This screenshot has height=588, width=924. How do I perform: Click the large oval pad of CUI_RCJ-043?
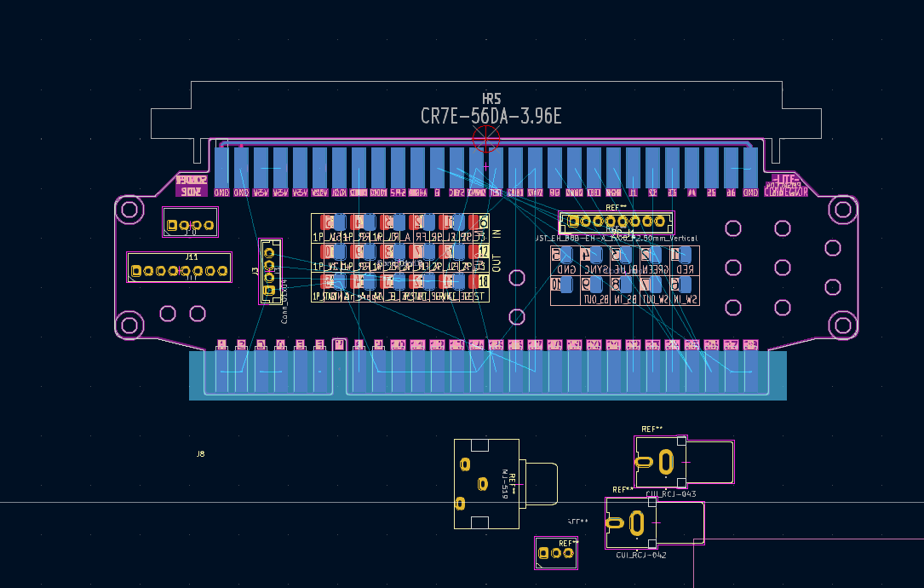click(666, 462)
